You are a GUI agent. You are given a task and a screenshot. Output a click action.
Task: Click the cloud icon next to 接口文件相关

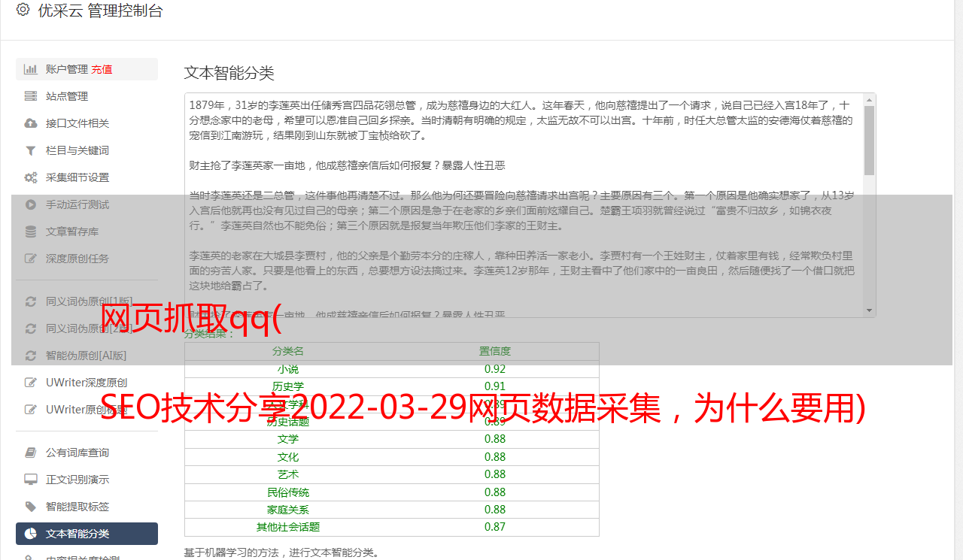tap(31, 123)
